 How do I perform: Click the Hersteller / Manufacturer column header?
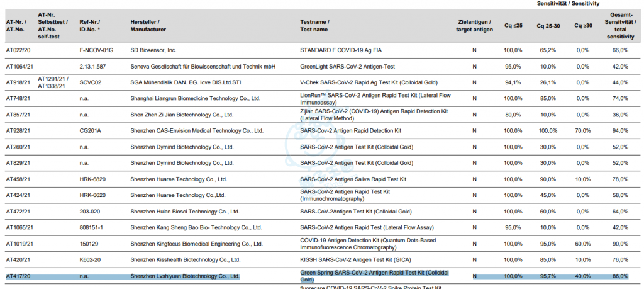(148, 26)
